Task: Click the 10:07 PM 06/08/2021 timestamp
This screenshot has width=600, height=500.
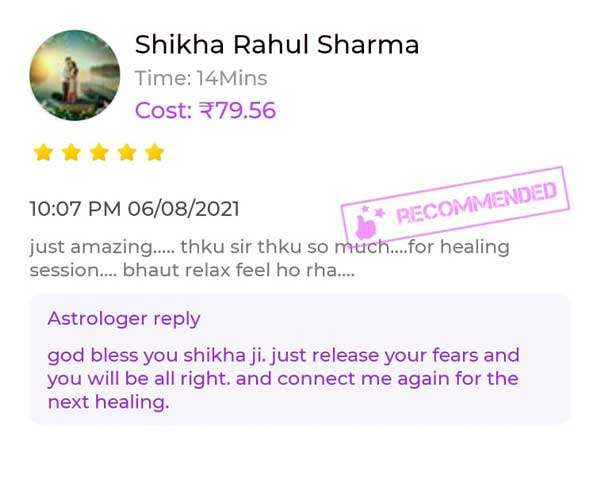Action: (x=134, y=209)
